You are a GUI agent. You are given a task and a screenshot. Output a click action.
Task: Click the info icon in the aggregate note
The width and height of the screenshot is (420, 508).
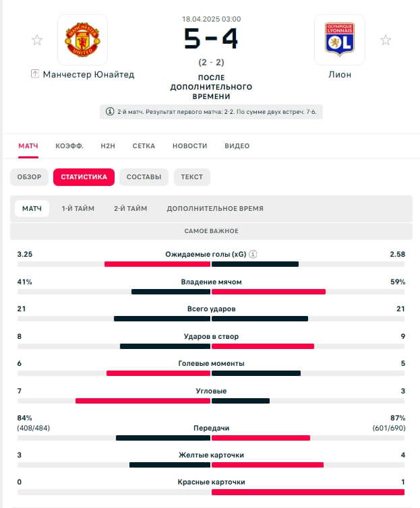pos(110,111)
